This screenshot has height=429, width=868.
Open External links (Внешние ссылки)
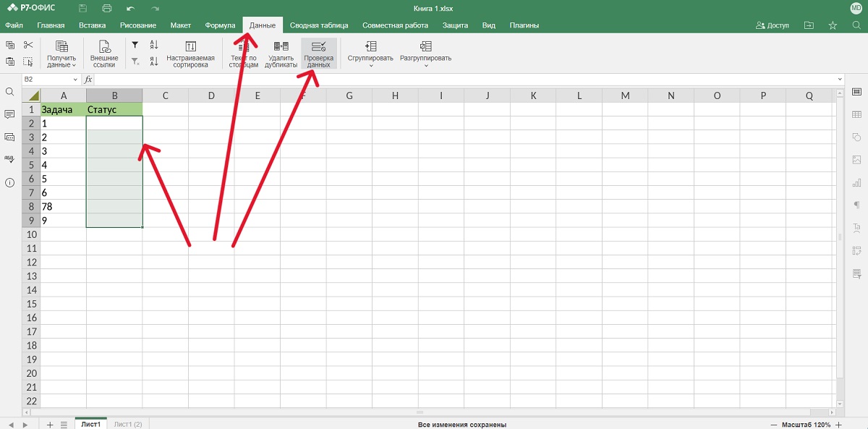[x=104, y=52]
